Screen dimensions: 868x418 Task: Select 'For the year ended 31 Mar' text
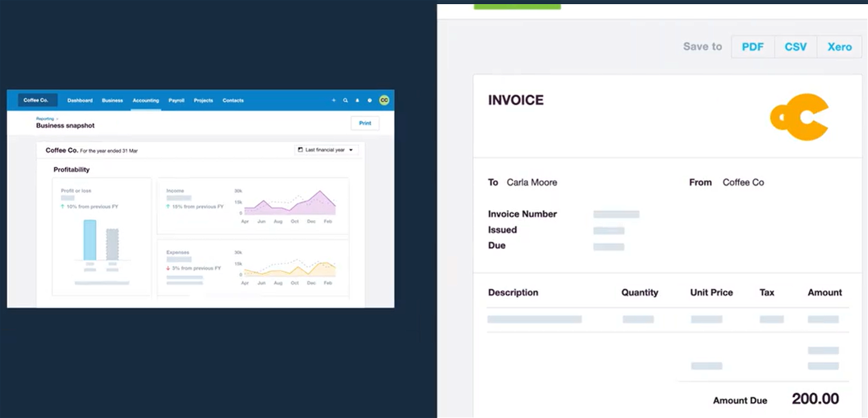pos(109,151)
